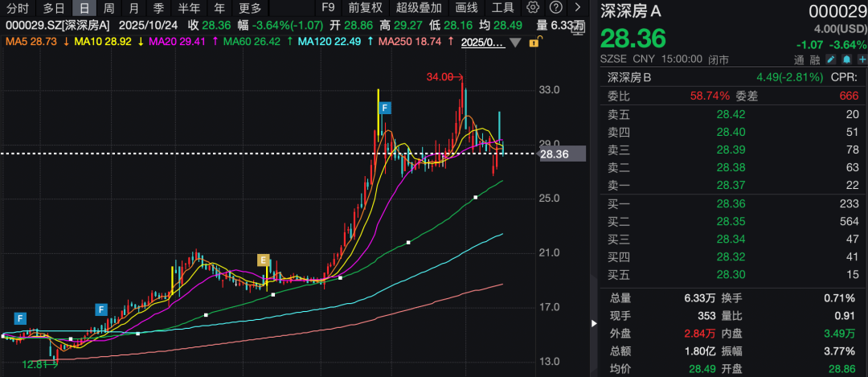Expand toolbar with right chevron arrow
868x377 pixels.
[577, 8]
